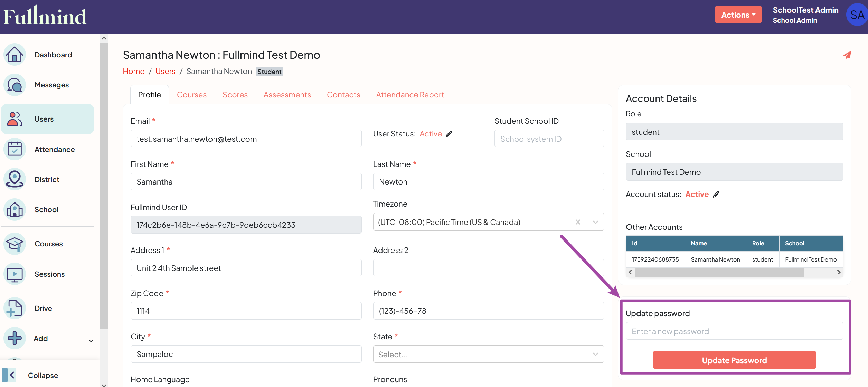Image resolution: width=868 pixels, height=387 pixels.
Task: Clear the Timezone selection with the X
Action: [x=577, y=222]
